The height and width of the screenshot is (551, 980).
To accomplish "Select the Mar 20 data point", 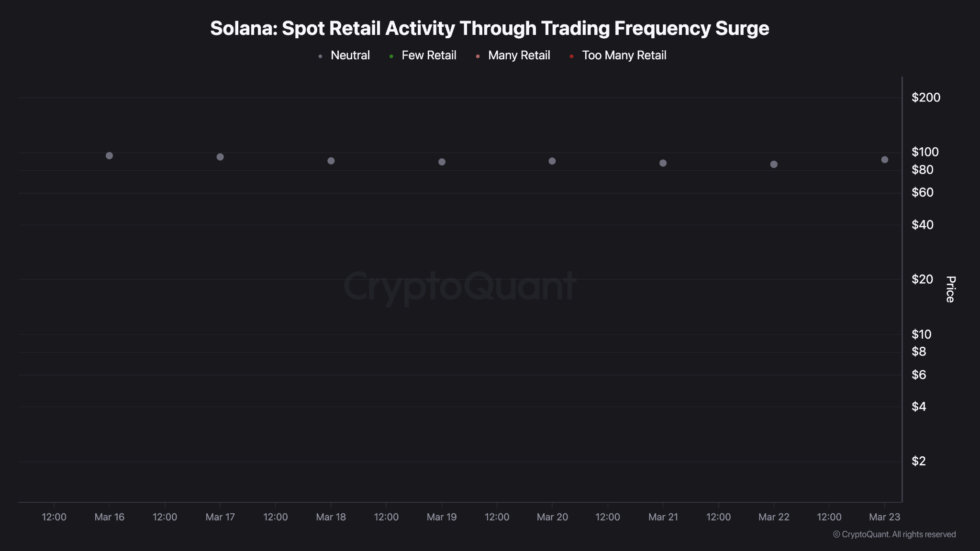I will (x=552, y=161).
